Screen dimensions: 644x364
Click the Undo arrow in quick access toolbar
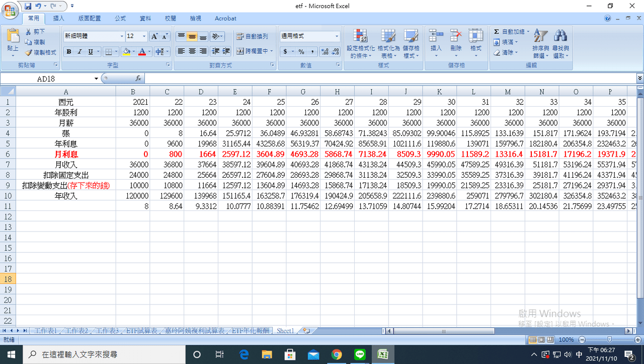(38, 6)
